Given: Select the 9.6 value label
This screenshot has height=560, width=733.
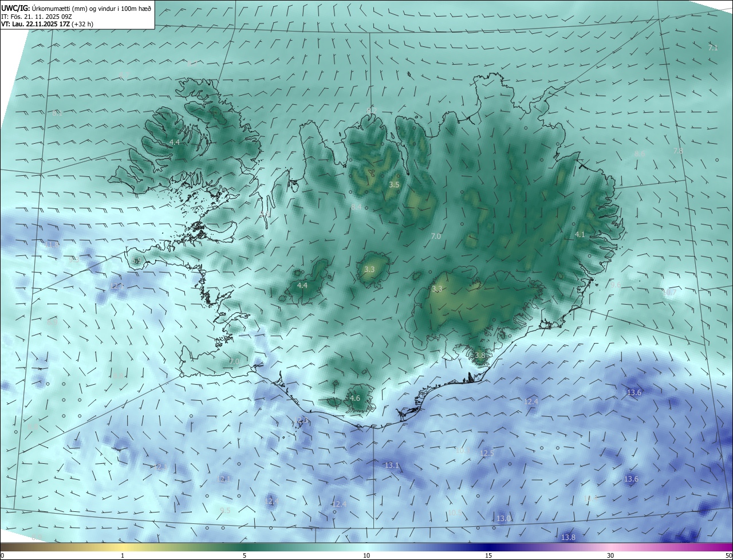Looking at the screenshot, I should [616, 285].
